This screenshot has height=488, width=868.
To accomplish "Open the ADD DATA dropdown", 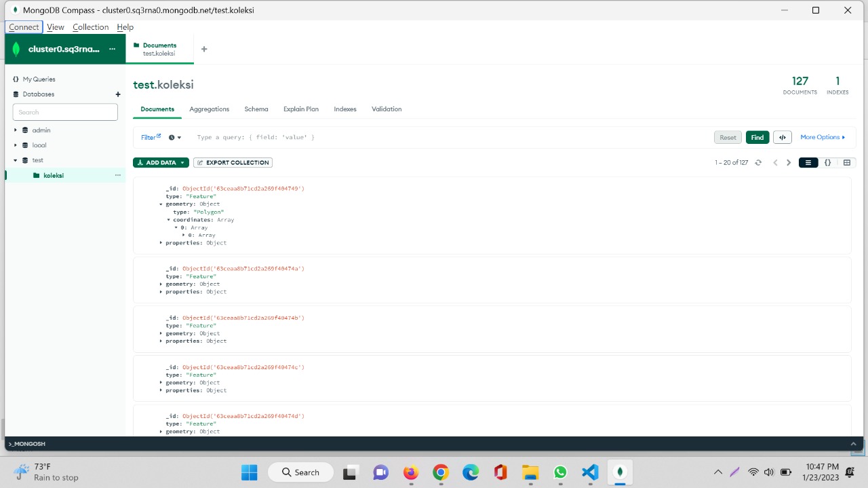I will 161,163.
